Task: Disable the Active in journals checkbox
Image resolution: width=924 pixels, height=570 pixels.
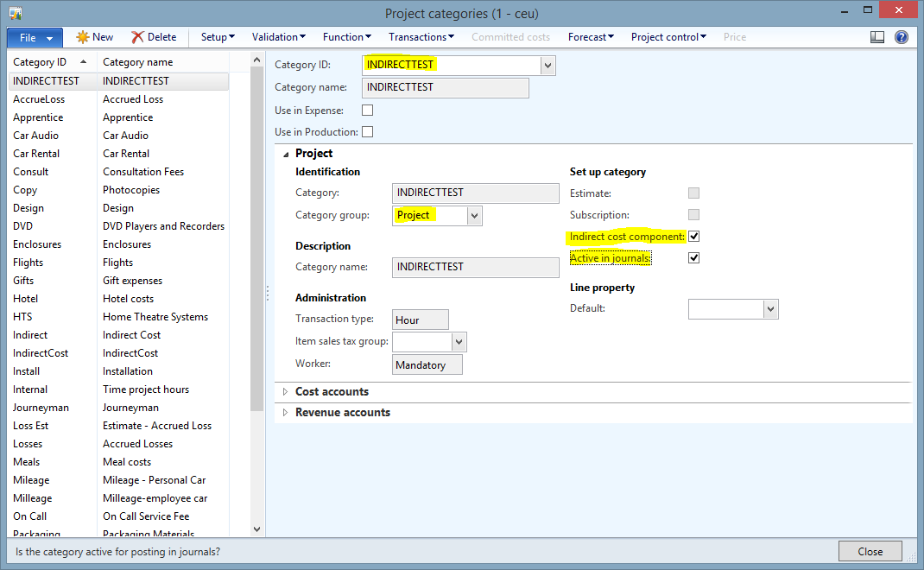Action: click(693, 258)
